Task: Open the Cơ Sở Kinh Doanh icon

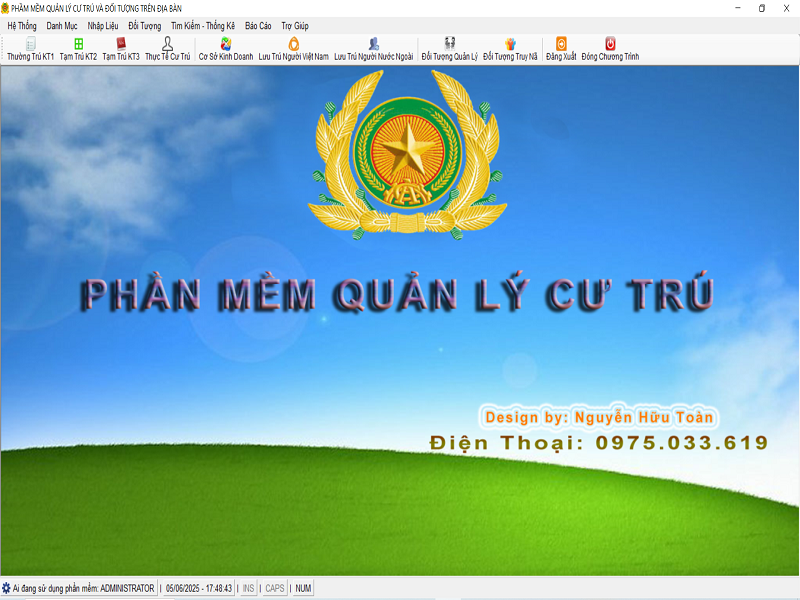Action: point(226,44)
